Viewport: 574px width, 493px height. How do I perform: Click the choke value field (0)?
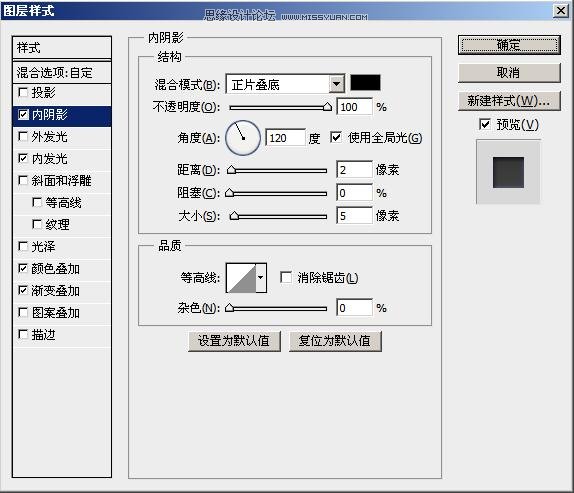354,193
